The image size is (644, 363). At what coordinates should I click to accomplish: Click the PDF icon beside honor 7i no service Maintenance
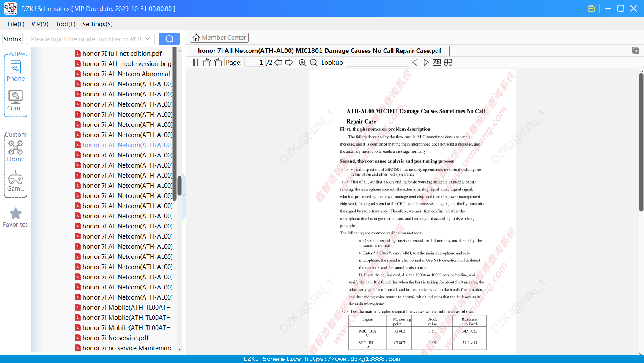[78, 348]
